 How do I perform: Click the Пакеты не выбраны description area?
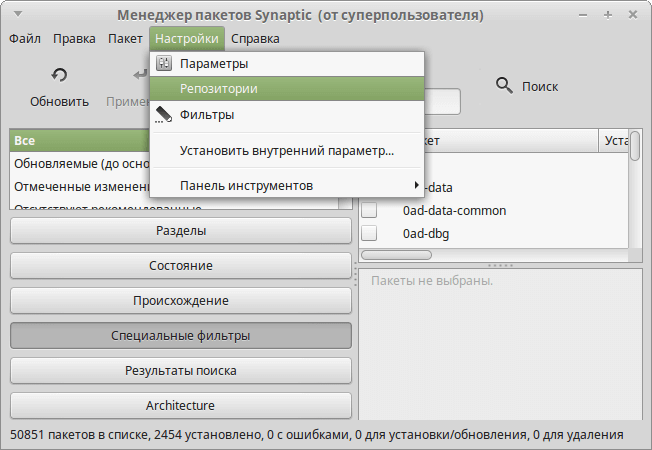tap(500, 344)
